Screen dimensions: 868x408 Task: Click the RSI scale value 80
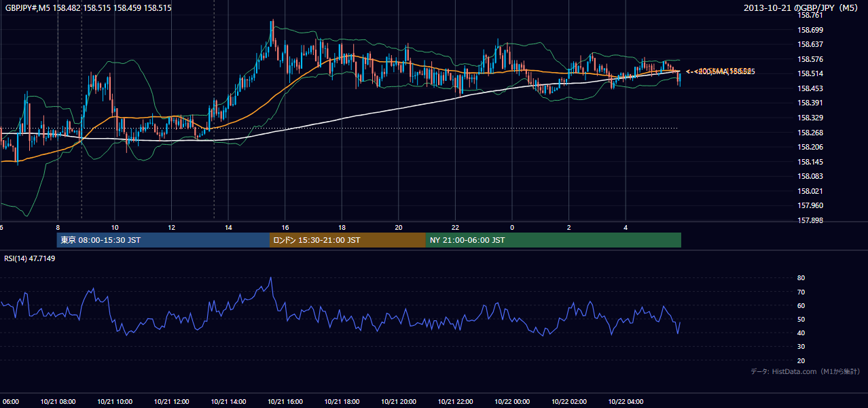coord(801,278)
